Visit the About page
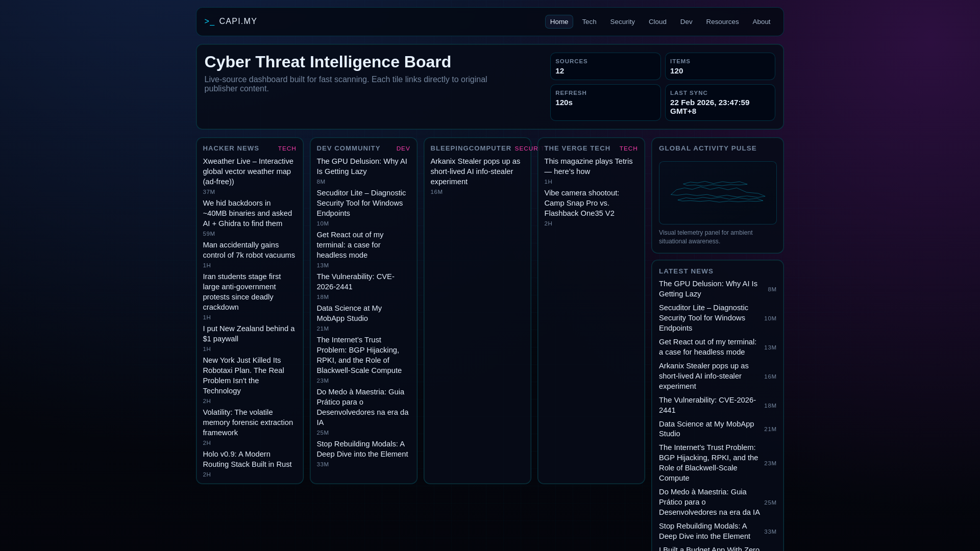980x551 pixels. pyautogui.click(x=761, y=21)
